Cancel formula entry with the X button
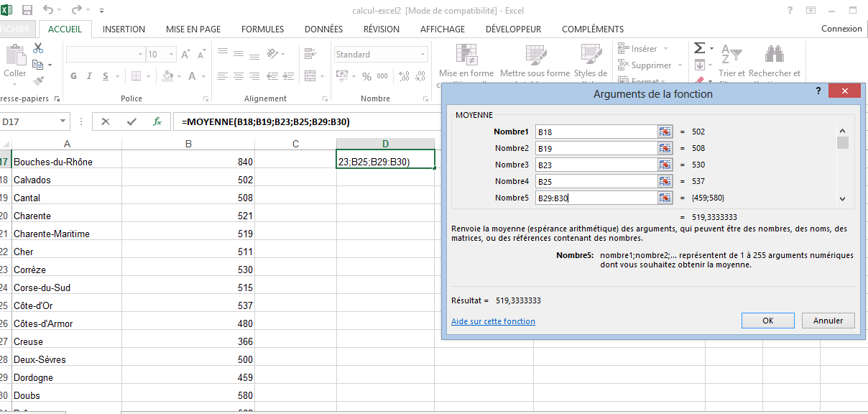Viewport: 868px width, 414px height. click(x=106, y=121)
